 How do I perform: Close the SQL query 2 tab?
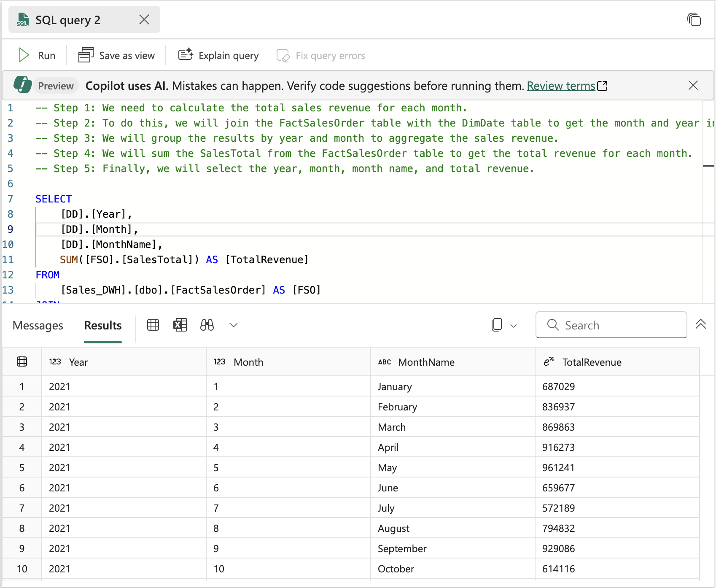[x=144, y=19]
